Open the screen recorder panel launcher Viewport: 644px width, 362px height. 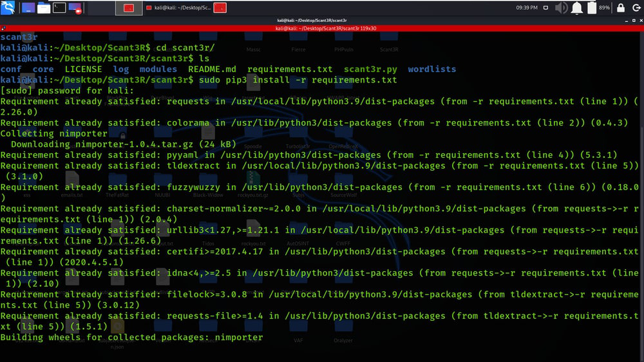tap(75, 8)
